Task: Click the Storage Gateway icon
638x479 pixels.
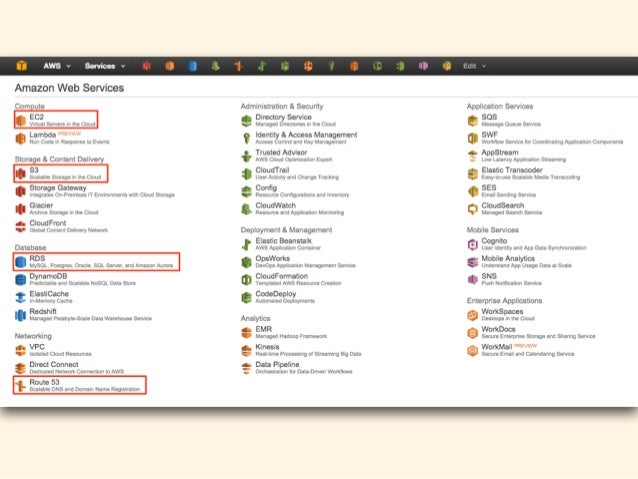Action: 21,191
